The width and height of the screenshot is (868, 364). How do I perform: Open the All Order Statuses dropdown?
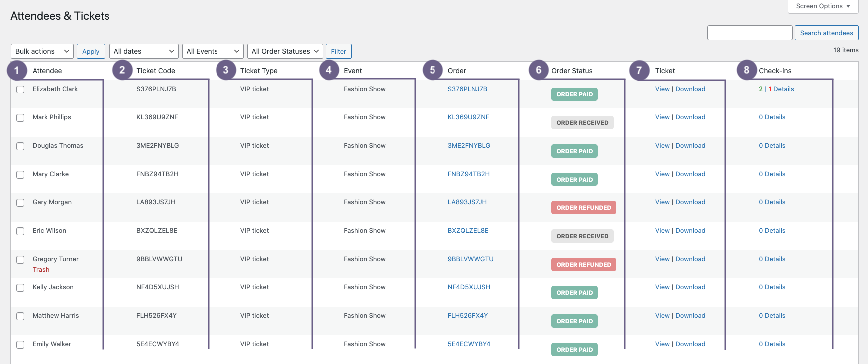point(285,51)
